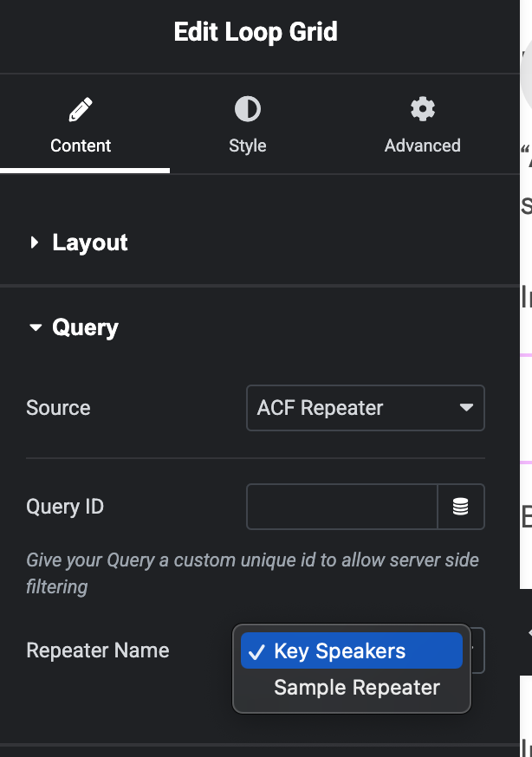
Task: Open the Source dropdown showing ACF Repeater
Action: click(365, 408)
